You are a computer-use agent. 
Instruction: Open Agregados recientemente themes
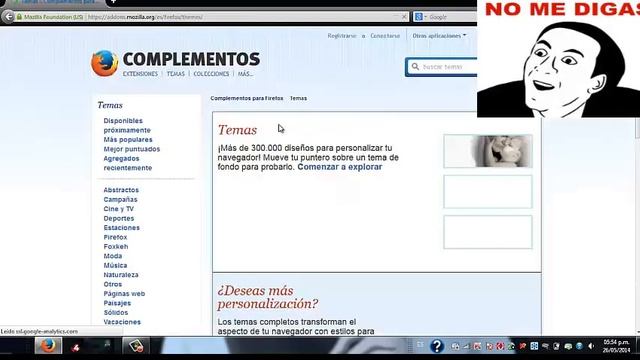[x=127, y=163]
